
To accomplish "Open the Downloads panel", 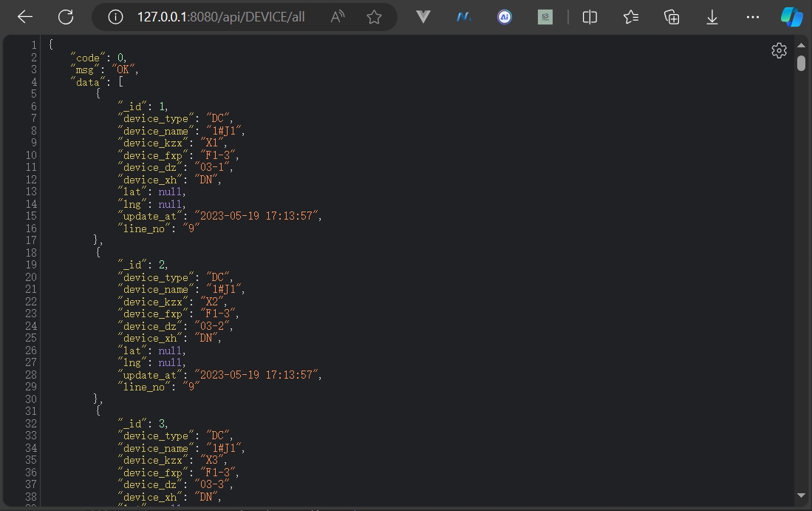I will [x=712, y=17].
